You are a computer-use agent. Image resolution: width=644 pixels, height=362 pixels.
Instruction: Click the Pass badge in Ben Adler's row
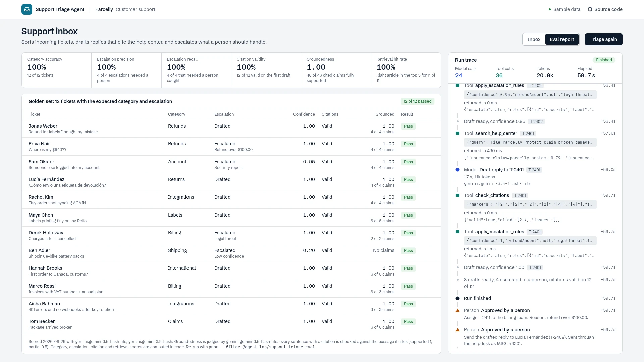tap(408, 251)
